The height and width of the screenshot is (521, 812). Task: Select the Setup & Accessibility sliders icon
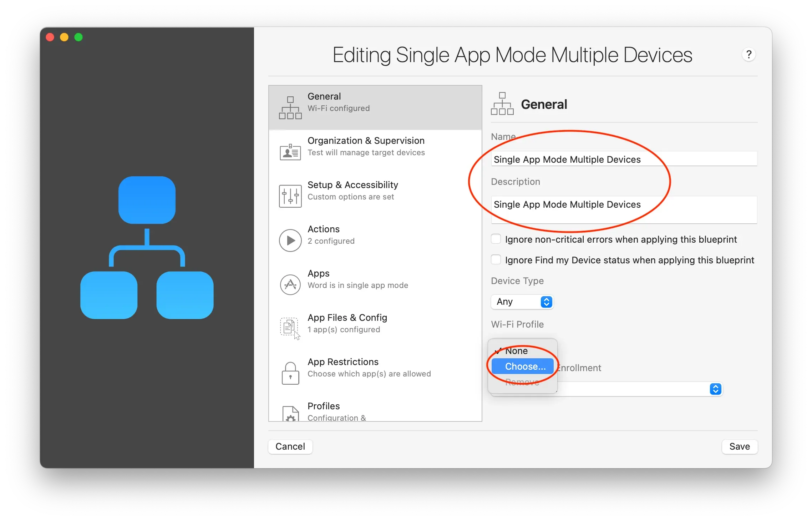pos(290,196)
